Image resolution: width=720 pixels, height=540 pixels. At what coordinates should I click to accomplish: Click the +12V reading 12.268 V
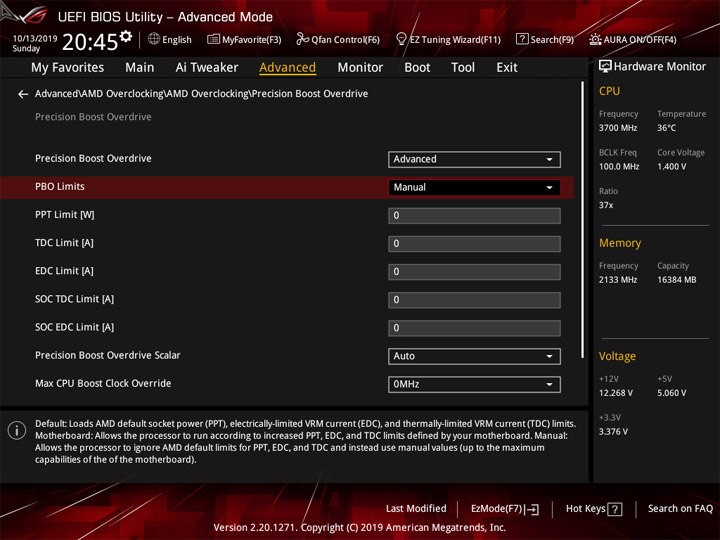click(x=615, y=393)
